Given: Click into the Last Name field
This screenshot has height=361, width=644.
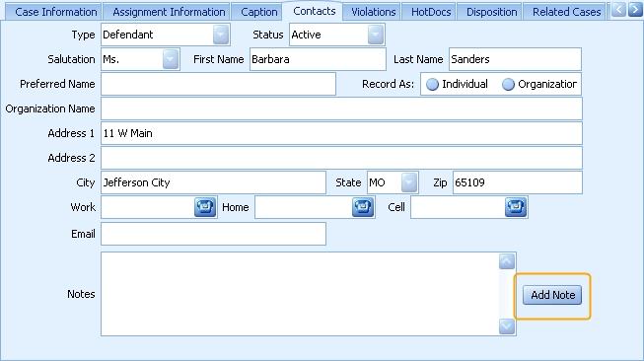Looking at the screenshot, I should [x=516, y=59].
